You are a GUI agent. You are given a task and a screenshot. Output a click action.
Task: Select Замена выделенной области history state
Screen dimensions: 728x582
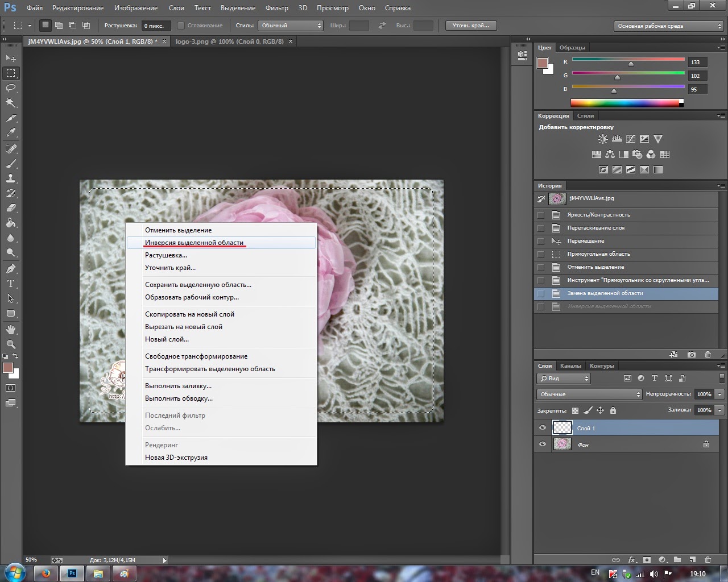[x=626, y=293]
